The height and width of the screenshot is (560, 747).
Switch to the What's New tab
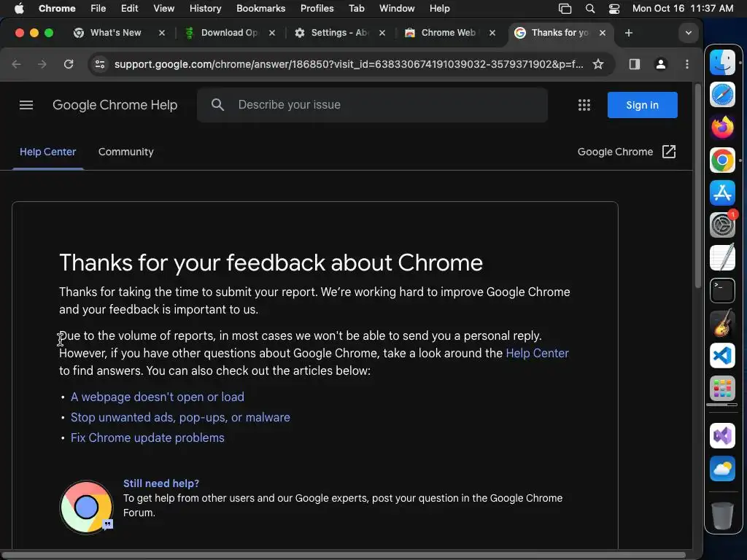click(115, 33)
